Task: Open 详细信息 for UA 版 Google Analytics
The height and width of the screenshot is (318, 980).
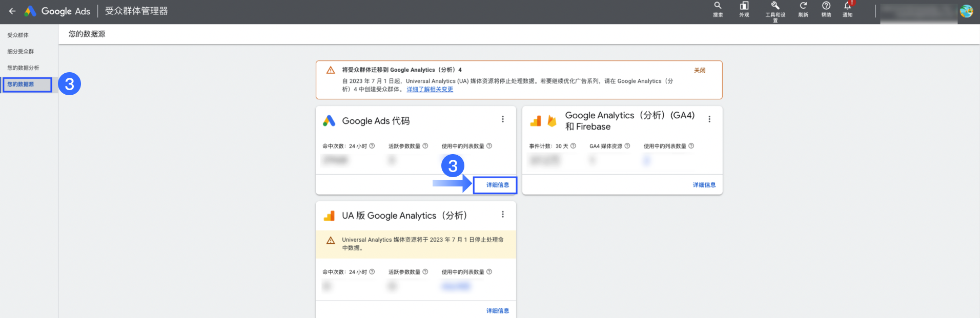Action: pos(498,311)
